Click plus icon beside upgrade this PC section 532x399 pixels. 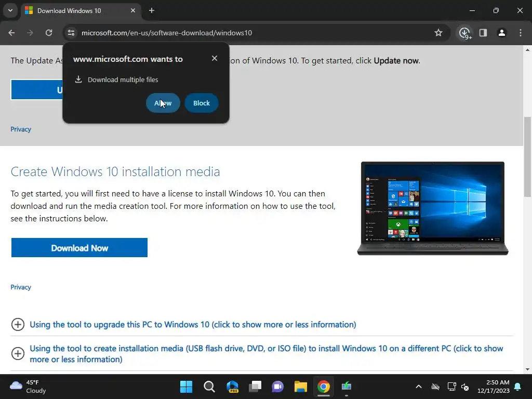[x=18, y=324]
